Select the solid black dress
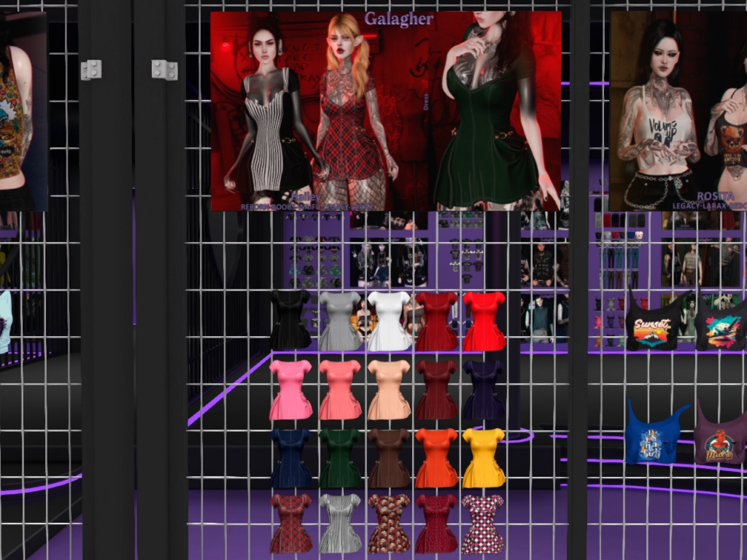The width and height of the screenshot is (747, 560). coord(291,320)
